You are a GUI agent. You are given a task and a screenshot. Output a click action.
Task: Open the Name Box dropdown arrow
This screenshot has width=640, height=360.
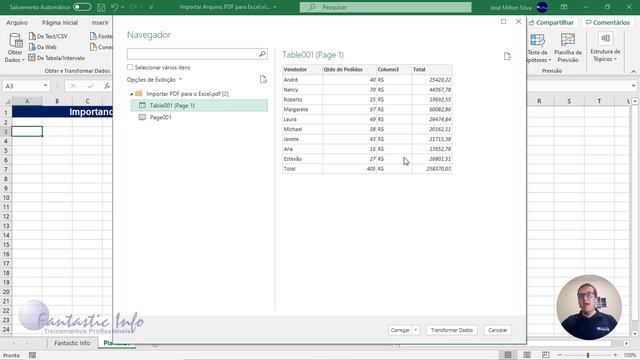coord(45,86)
